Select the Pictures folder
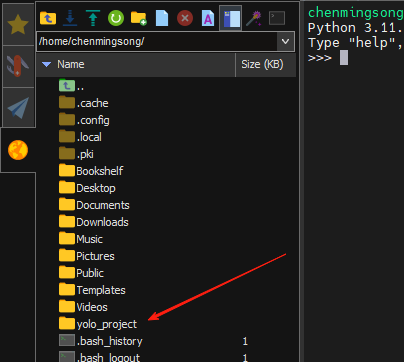This screenshot has height=362, width=404. (x=87, y=256)
